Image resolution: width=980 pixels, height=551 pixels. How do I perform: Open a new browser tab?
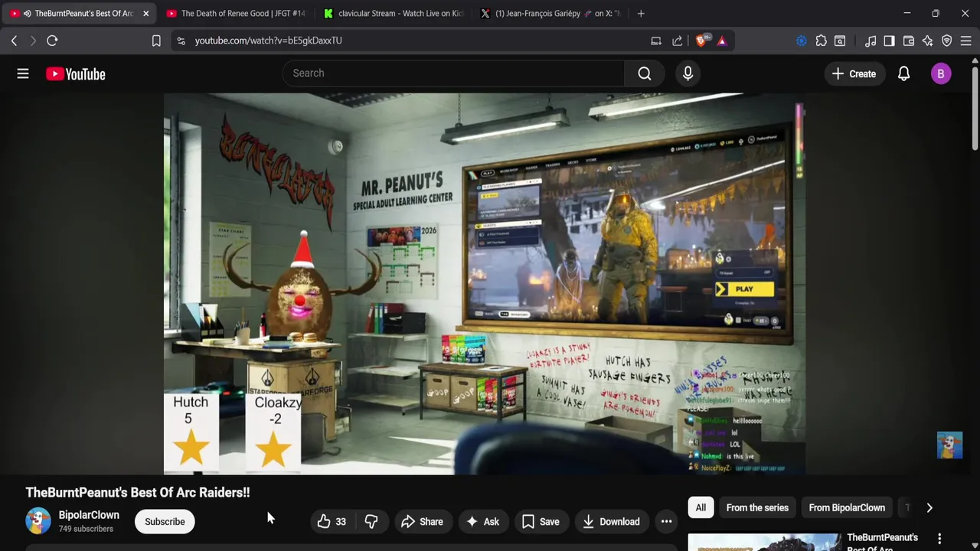[x=641, y=13]
